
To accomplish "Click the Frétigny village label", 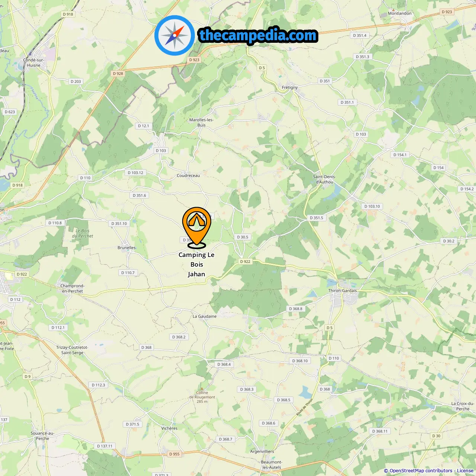I will click(290, 87).
